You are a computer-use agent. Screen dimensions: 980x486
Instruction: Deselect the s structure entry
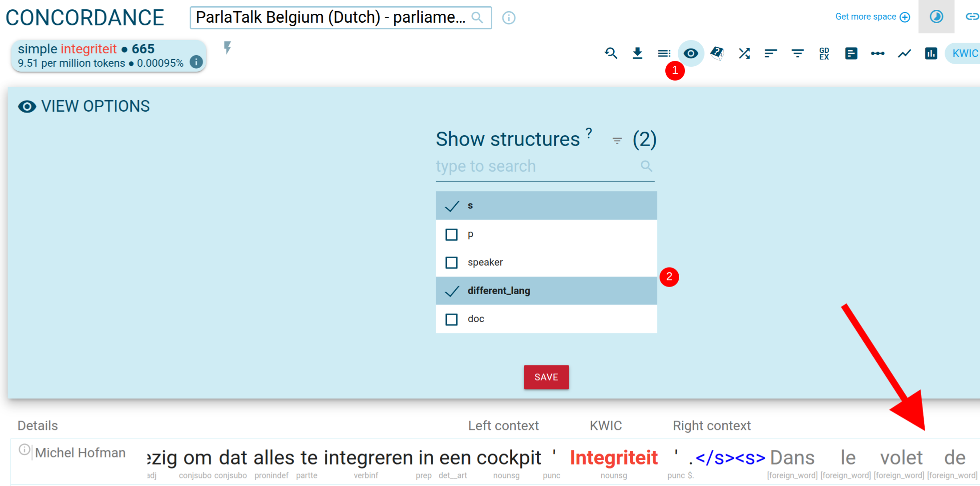[x=452, y=206]
